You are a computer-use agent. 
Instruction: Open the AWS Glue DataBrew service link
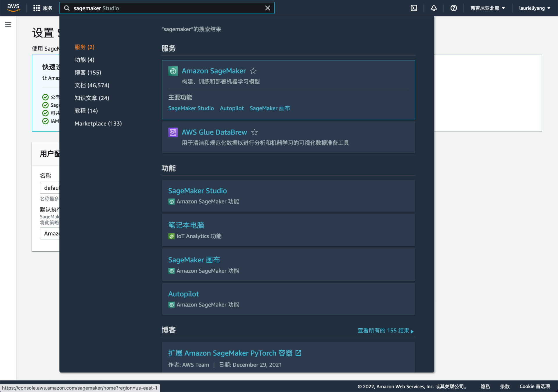[x=214, y=132]
